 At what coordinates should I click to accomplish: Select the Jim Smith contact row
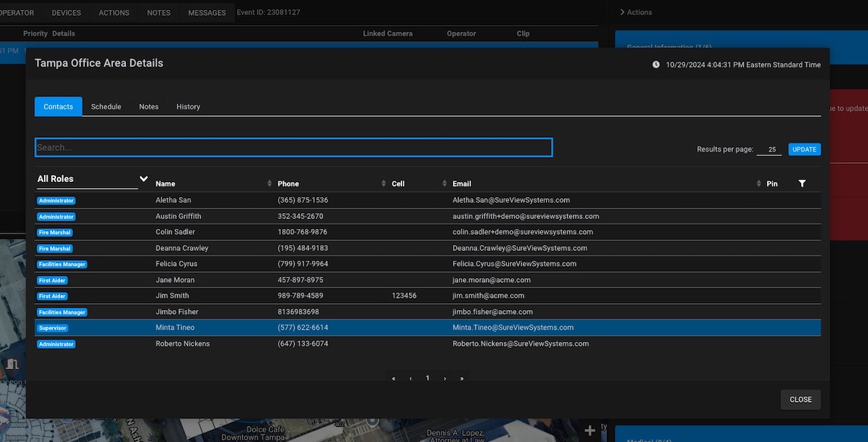tap(427, 296)
